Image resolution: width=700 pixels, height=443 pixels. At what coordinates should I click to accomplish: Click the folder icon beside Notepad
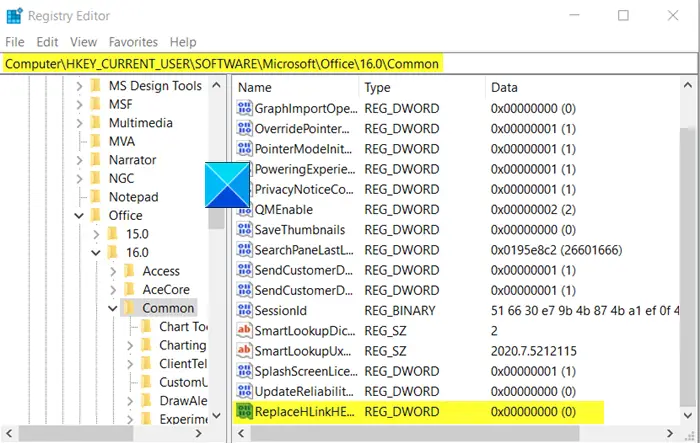(x=96, y=196)
